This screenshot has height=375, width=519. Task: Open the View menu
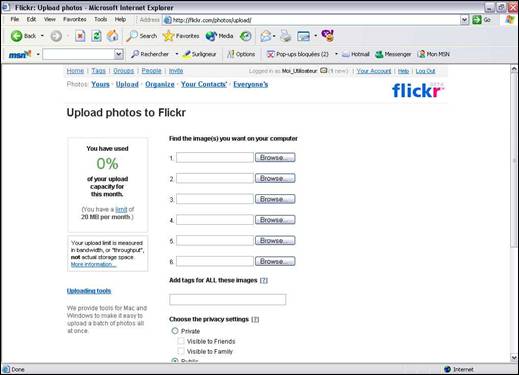pyautogui.click(x=50, y=19)
